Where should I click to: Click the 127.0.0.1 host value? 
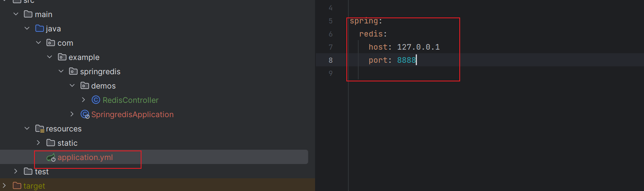[419, 47]
